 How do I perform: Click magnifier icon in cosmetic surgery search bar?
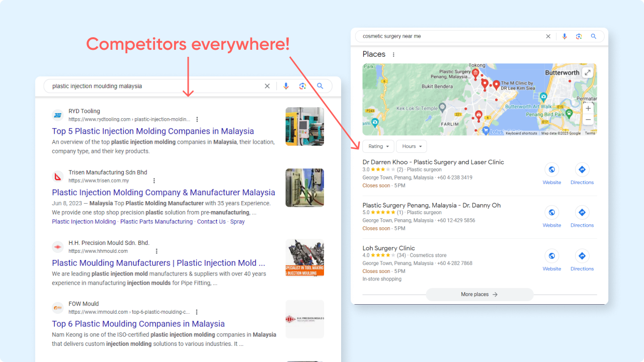point(594,36)
